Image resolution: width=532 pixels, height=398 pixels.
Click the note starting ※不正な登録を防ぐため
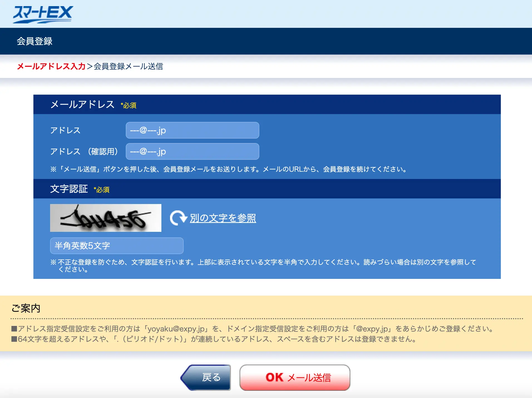coord(263,266)
